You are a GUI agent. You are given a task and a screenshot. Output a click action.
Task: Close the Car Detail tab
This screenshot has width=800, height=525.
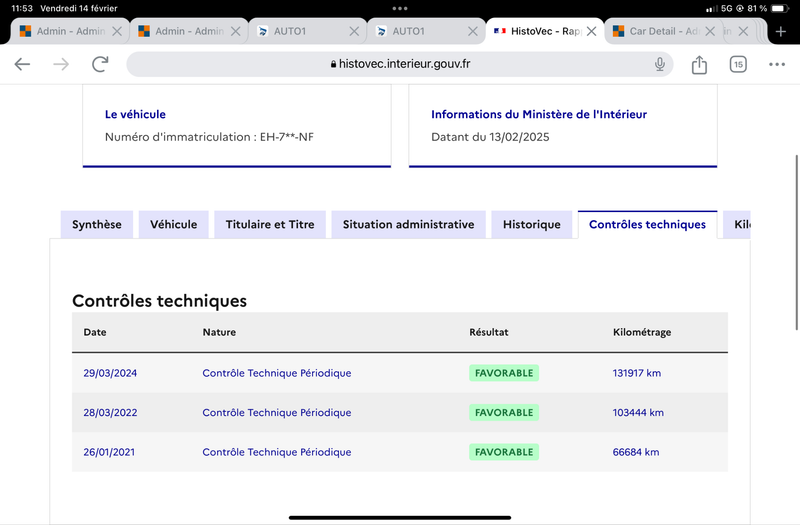[710, 32]
